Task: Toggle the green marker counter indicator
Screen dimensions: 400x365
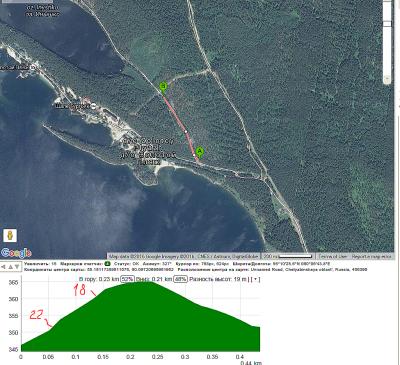Action: point(108,264)
